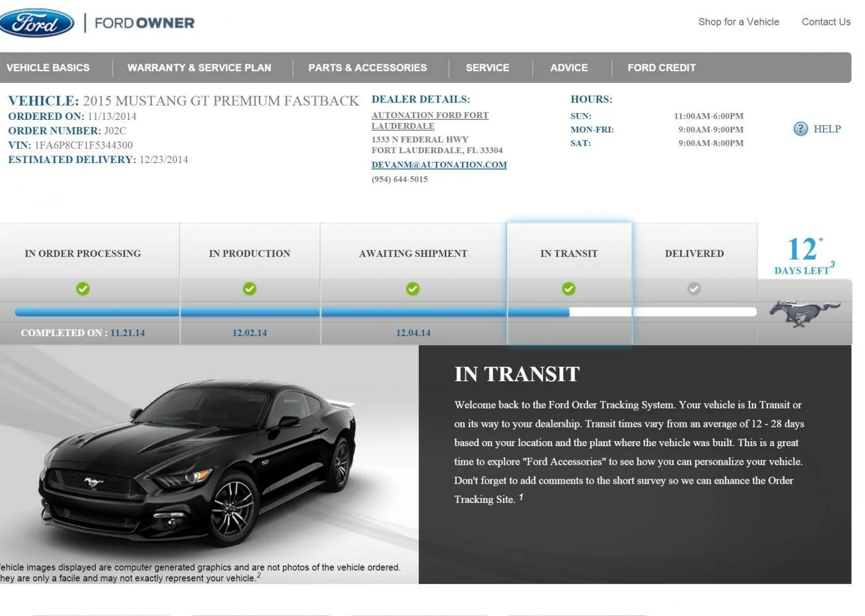Open the Ford Credit menu
Screen dimensions: 865x616
pos(662,68)
